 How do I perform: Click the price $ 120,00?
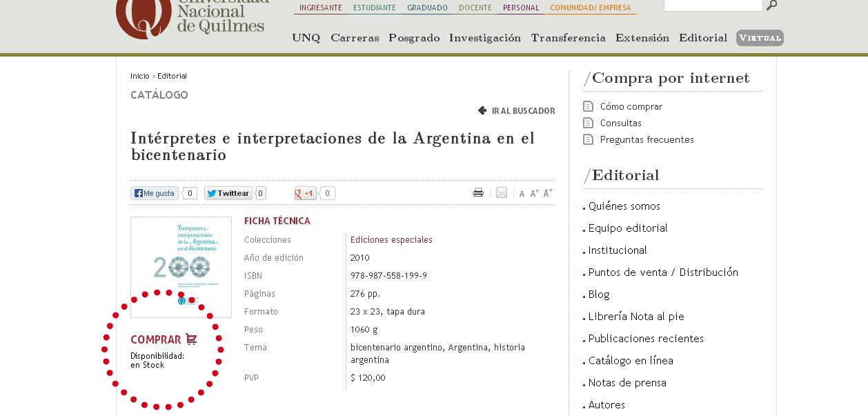tap(368, 378)
